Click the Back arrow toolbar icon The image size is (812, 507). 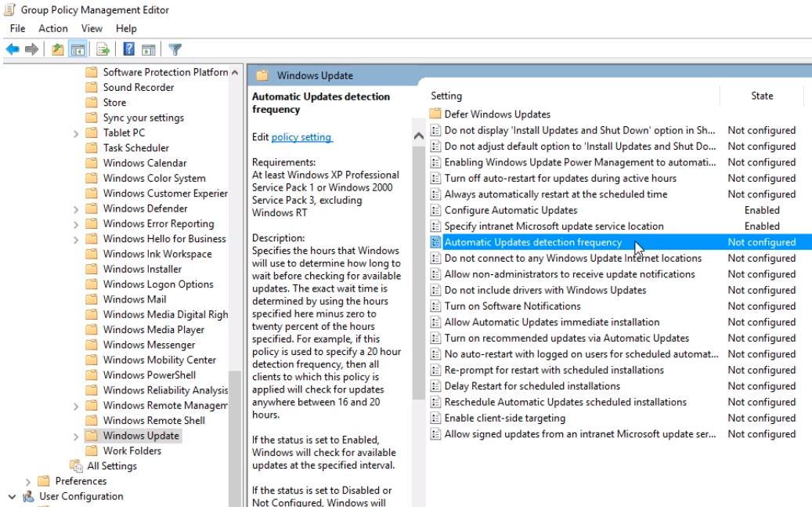click(13, 50)
